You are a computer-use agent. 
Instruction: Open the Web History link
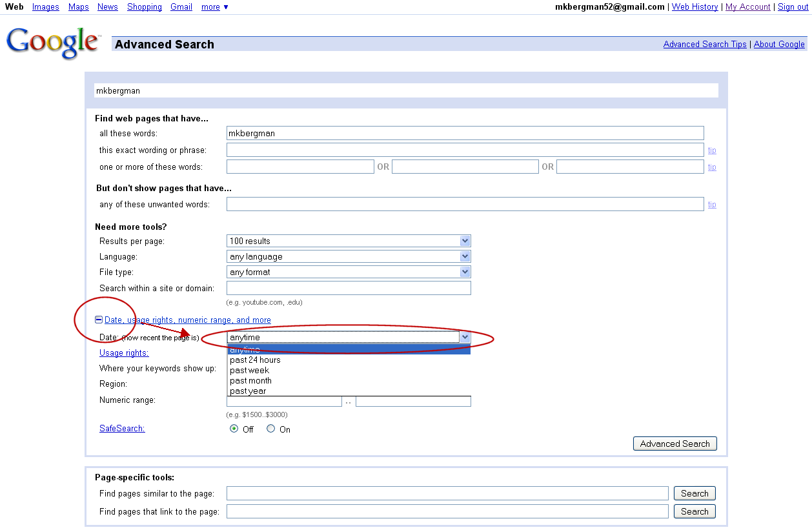pos(695,6)
